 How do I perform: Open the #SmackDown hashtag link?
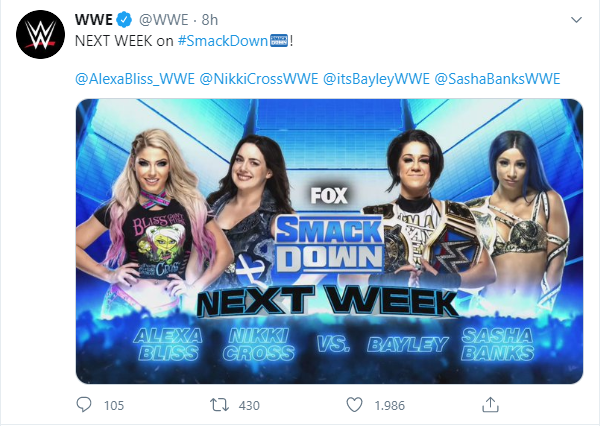[x=223, y=41]
